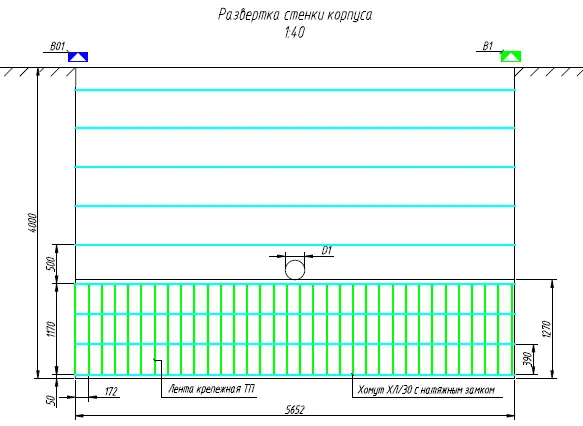Image resolution: width=583 pixels, height=426 pixels.
Task: Select the 390 dimension value
Action: 528,359
